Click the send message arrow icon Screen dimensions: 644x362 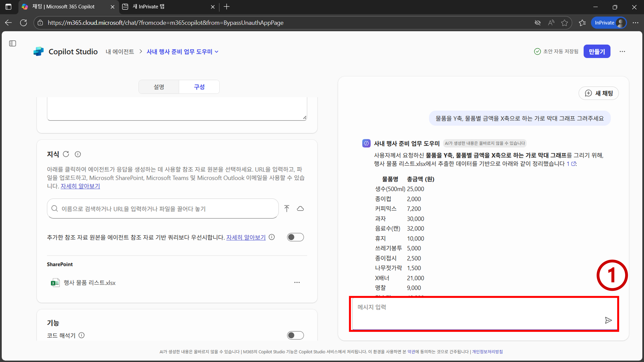[608, 320]
